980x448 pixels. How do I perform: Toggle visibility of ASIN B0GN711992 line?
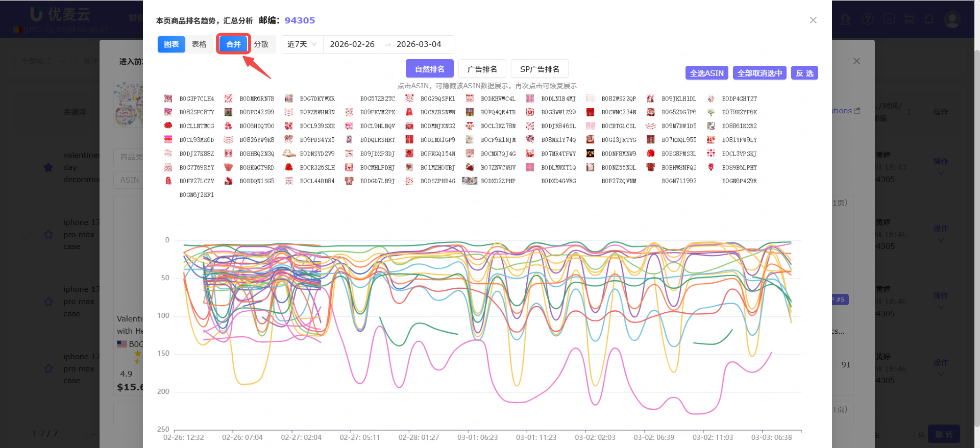coord(679,181)
